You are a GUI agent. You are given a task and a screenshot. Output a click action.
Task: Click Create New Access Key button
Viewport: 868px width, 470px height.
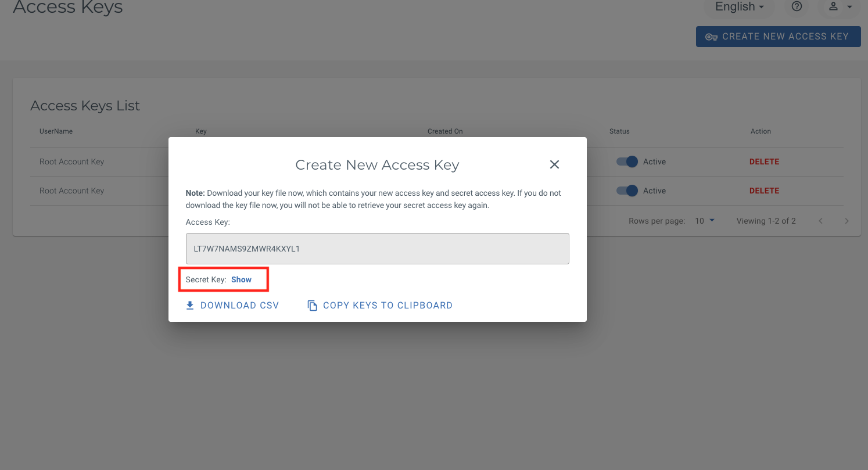click(778, 37)
